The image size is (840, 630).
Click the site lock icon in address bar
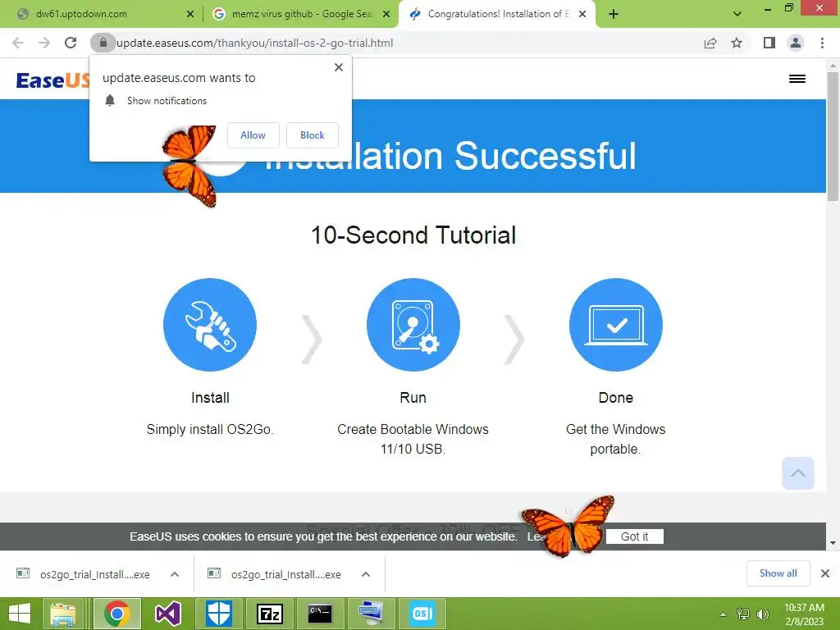pyautogui.click(x=103, y=43)
